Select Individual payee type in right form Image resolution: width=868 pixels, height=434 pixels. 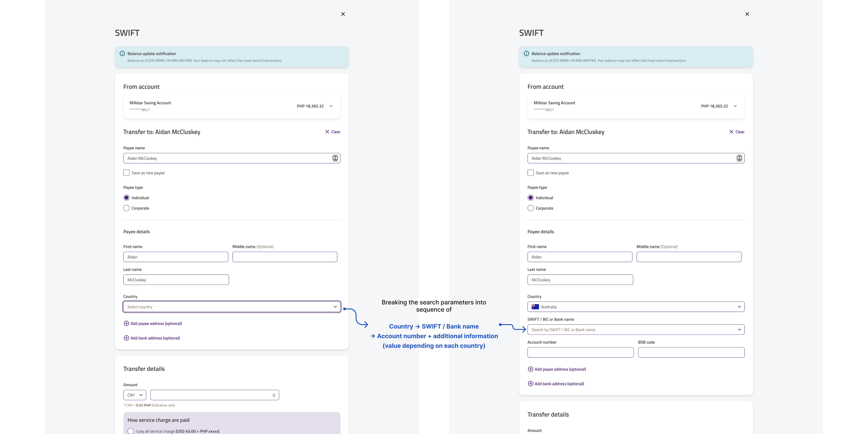point(530,198)
